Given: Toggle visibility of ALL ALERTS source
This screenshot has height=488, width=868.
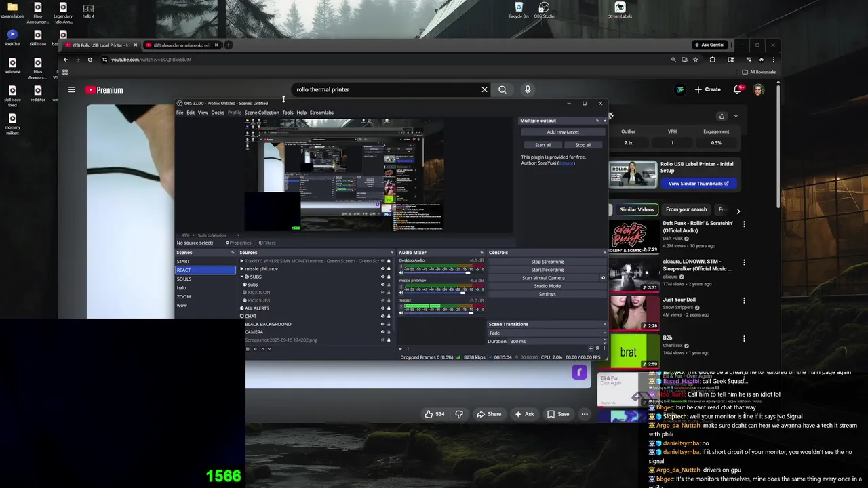Looking at the screenshot, I should point(382,308).
